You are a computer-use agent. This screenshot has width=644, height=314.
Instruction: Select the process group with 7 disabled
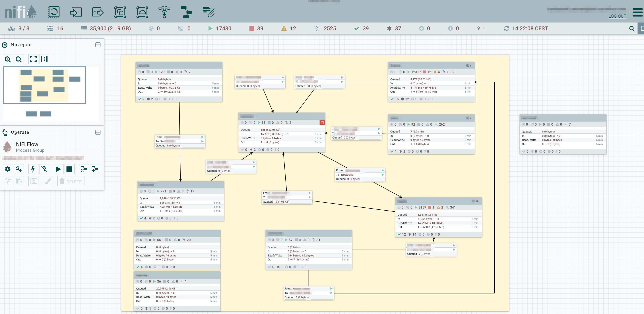[x=563, y=135]
